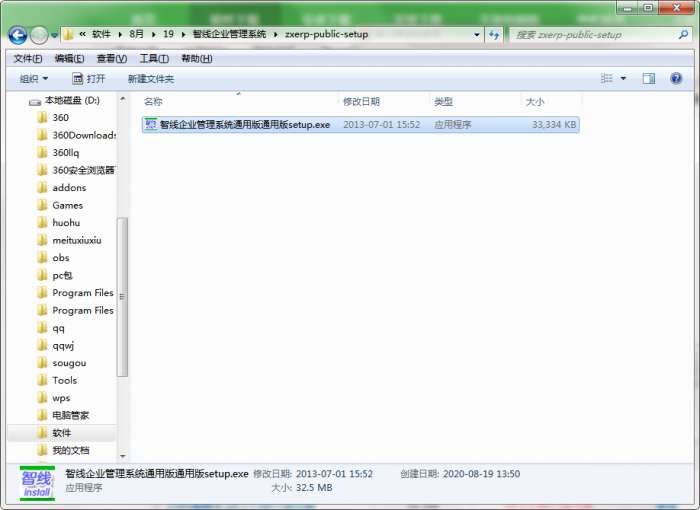Open the view options dropdown arrow
The height and width of the screenshot is (510, 700).
click(623, 79)
